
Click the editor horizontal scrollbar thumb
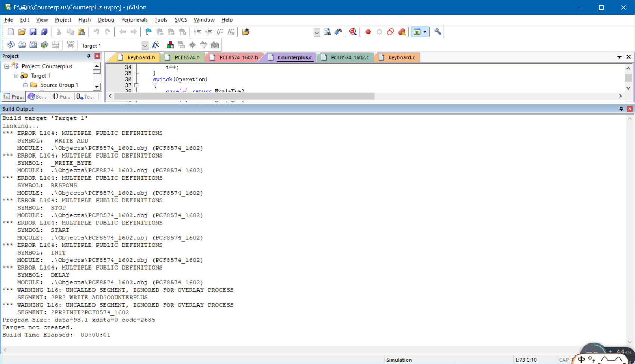[x=245, y=96]
